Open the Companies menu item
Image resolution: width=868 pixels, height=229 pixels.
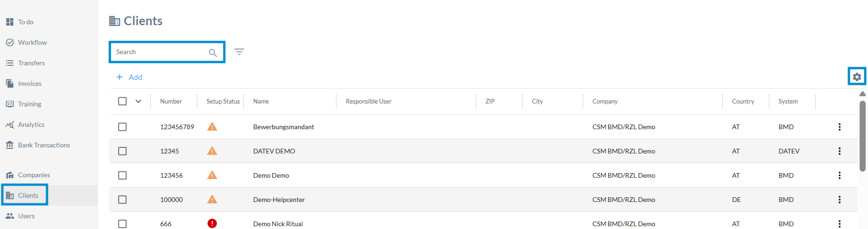click(34, 175)
